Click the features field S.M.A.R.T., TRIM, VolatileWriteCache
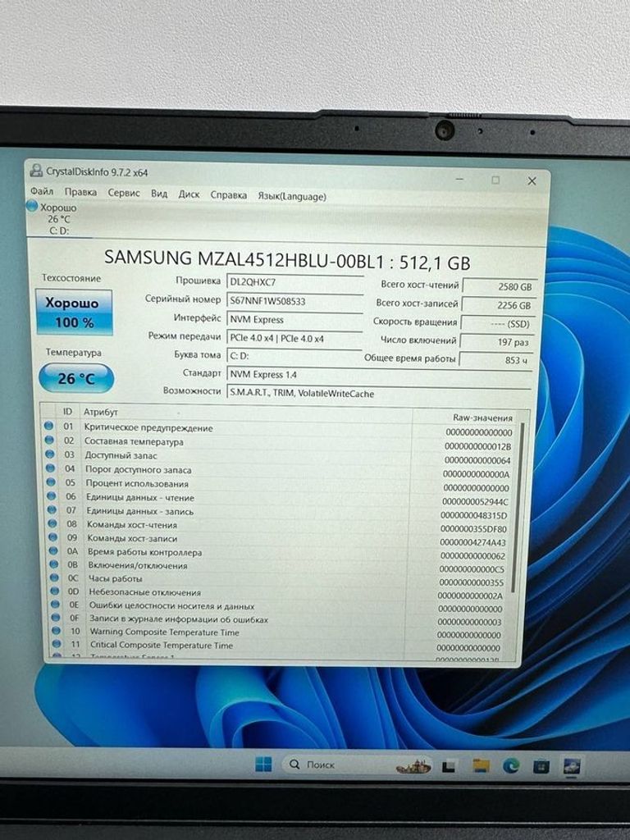 (379, 393)
